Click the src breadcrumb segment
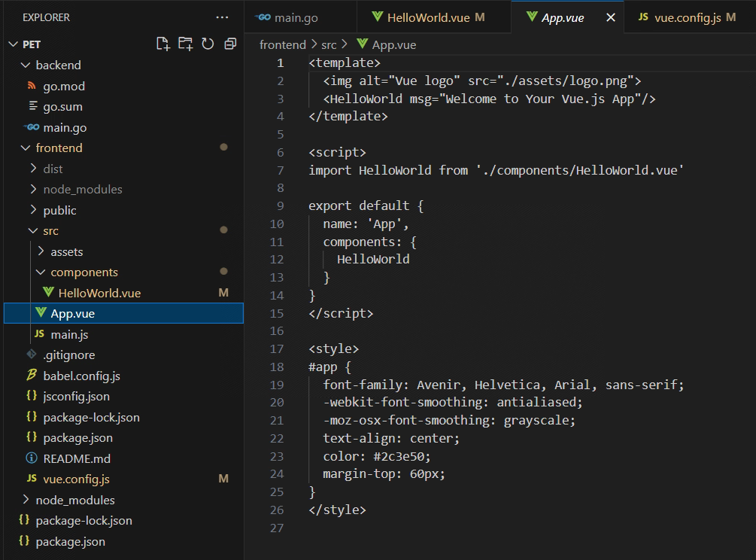Viewport: 756px width, 560px height. click(329, 45)
